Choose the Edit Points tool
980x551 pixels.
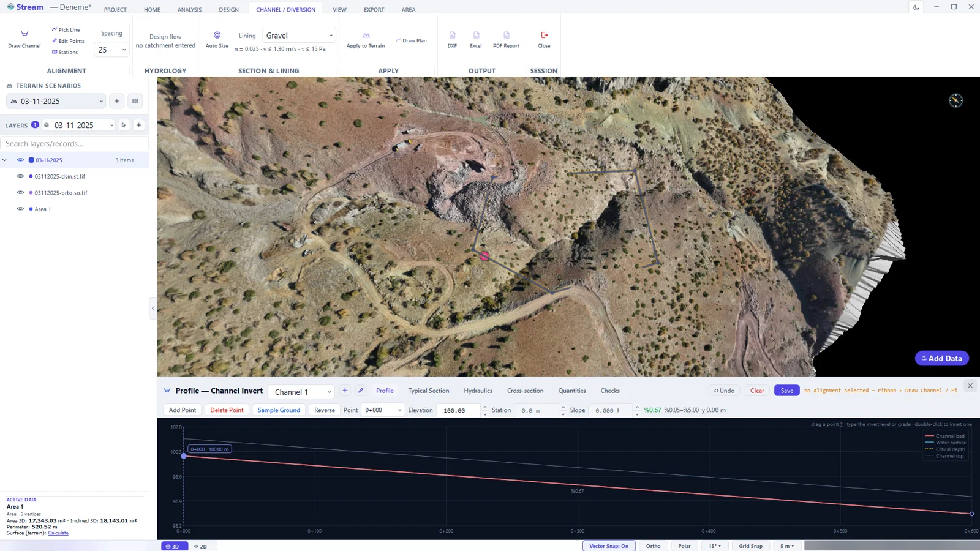[x=68, y=41]
